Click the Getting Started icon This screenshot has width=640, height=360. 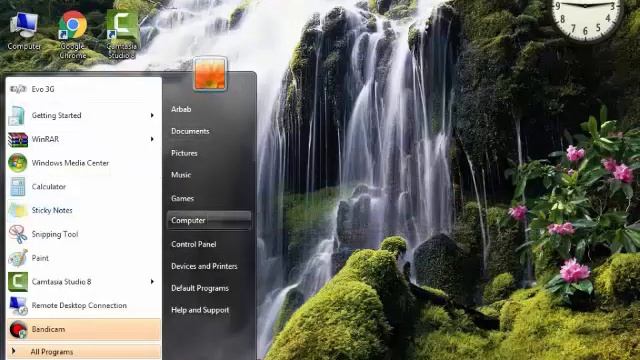[x=18, y=116]
